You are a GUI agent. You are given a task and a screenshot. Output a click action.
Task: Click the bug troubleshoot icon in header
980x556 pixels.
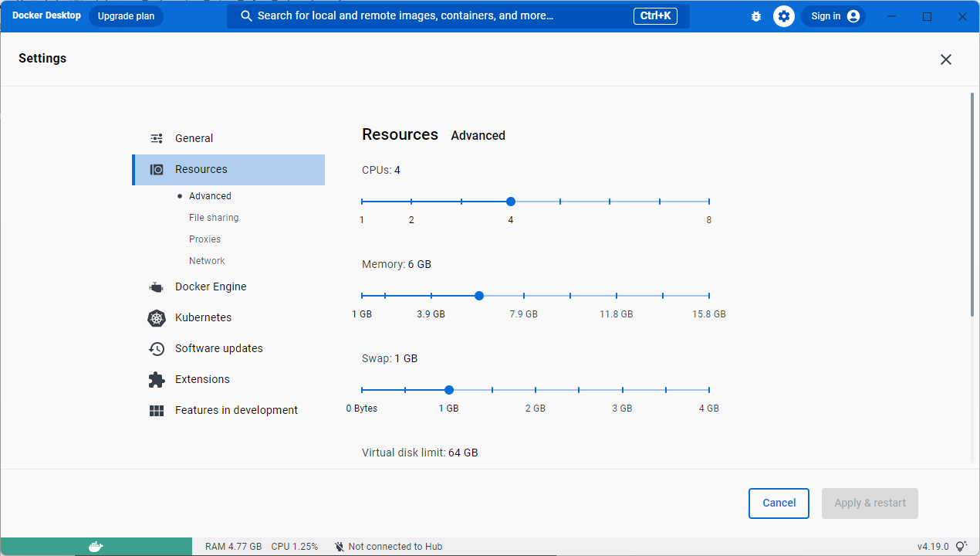coord(756,16)
